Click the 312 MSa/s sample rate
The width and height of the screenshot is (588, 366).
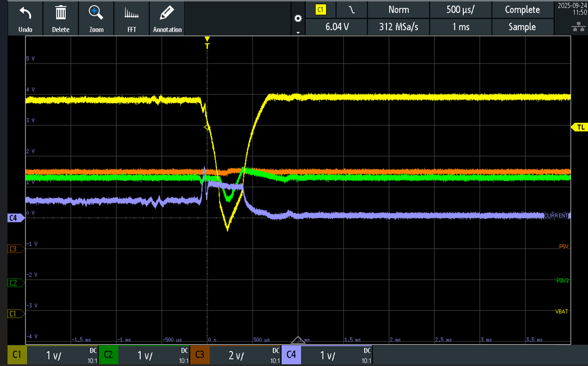pyautogui.click(x=399, y=27)
